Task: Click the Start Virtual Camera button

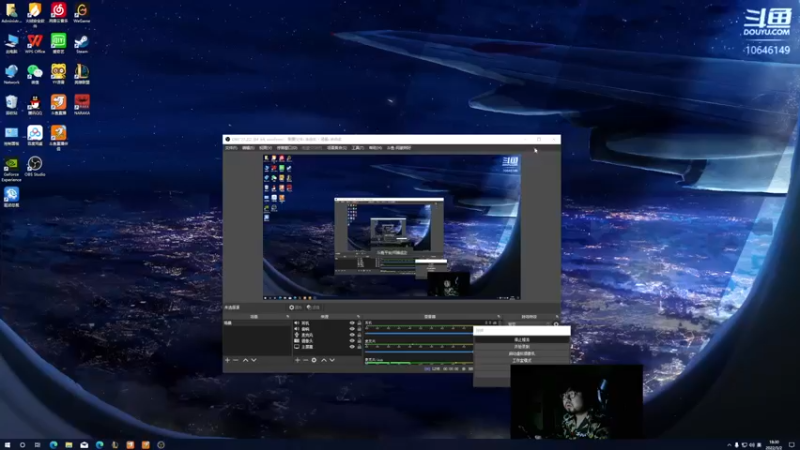Action: tap(521, 353)
